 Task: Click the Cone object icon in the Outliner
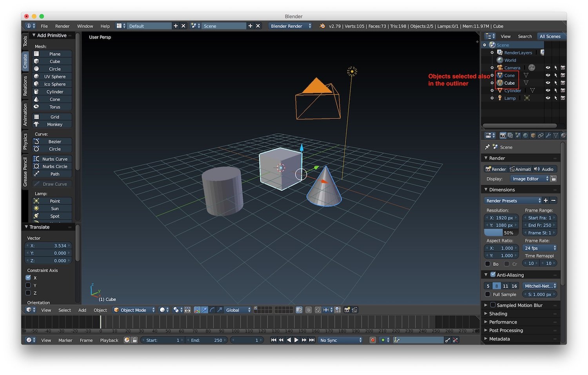(x=500, y=75)
